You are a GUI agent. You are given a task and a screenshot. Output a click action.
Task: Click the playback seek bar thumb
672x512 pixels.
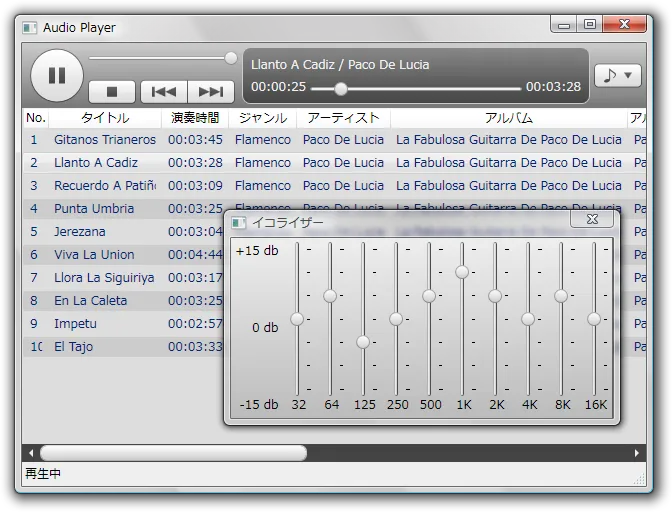tap(341, 88)
